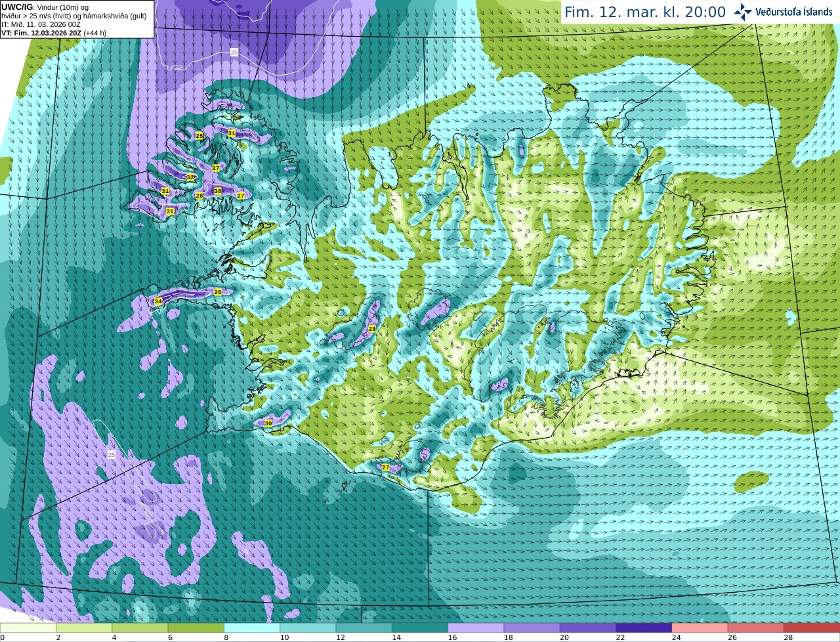Click the 26–28 m/s salmon legend swatch
The width and height of the screenshot is (840, 642).
coord(756,628)
